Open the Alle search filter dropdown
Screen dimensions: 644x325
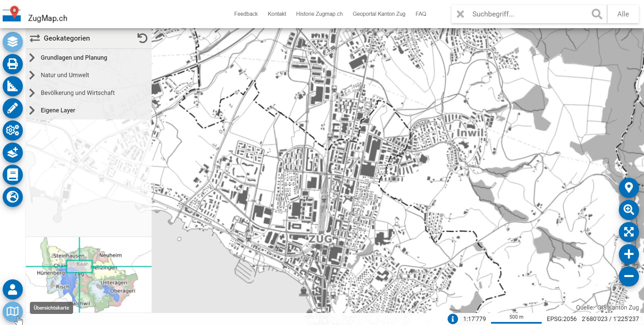pos(623,14)
